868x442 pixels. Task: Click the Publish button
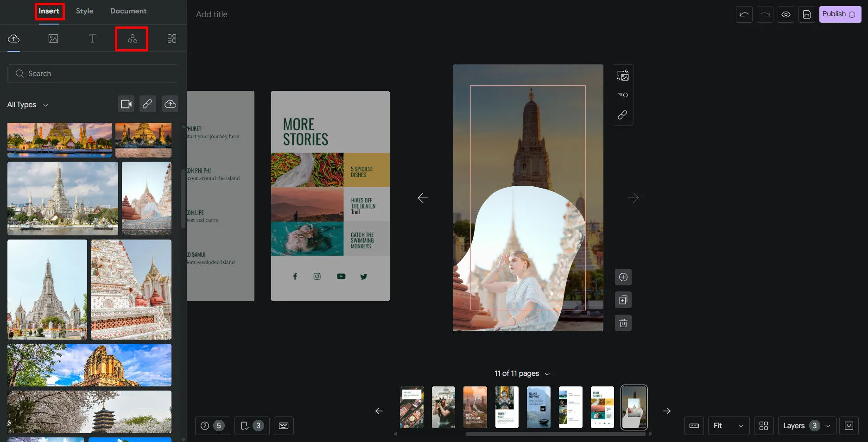(839, 14)
